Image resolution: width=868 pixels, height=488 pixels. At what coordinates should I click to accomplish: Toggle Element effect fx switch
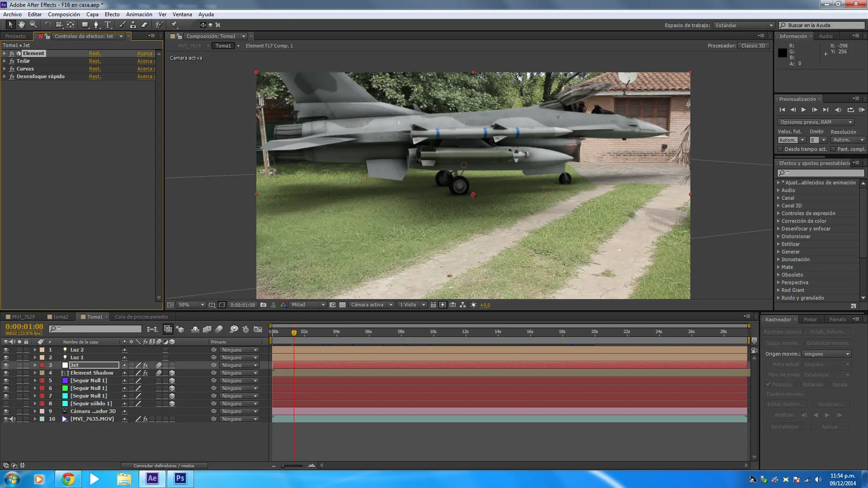[x=12, y=53]
